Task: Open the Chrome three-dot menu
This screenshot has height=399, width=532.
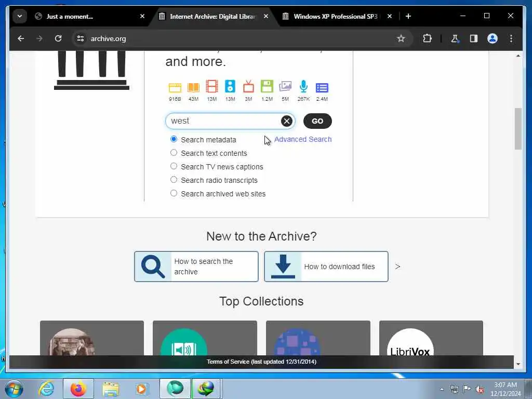Action: pyautogui.click(x=511, y=38)
